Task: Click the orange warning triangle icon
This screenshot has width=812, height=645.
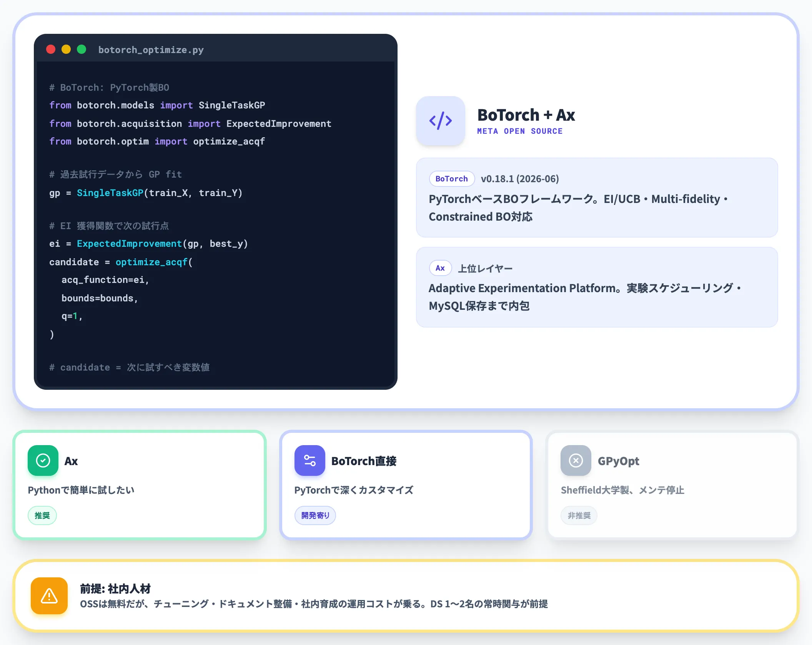Action: coord(49,596)
